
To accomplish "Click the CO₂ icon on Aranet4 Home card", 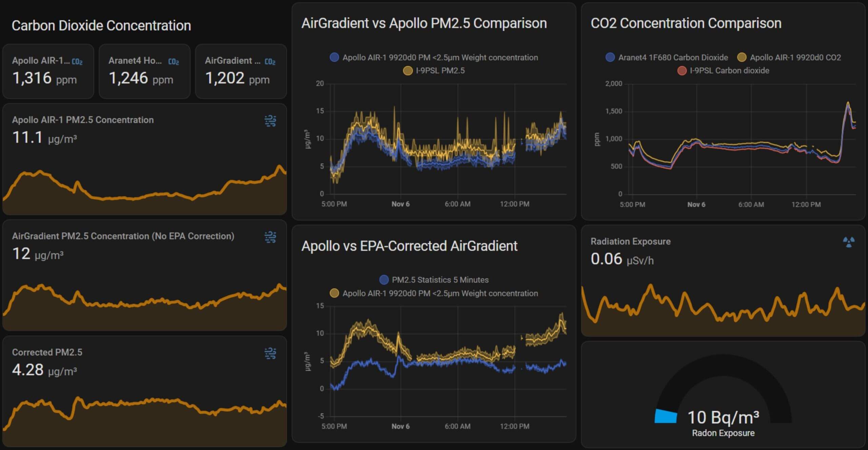I will [x=173, y=61].
